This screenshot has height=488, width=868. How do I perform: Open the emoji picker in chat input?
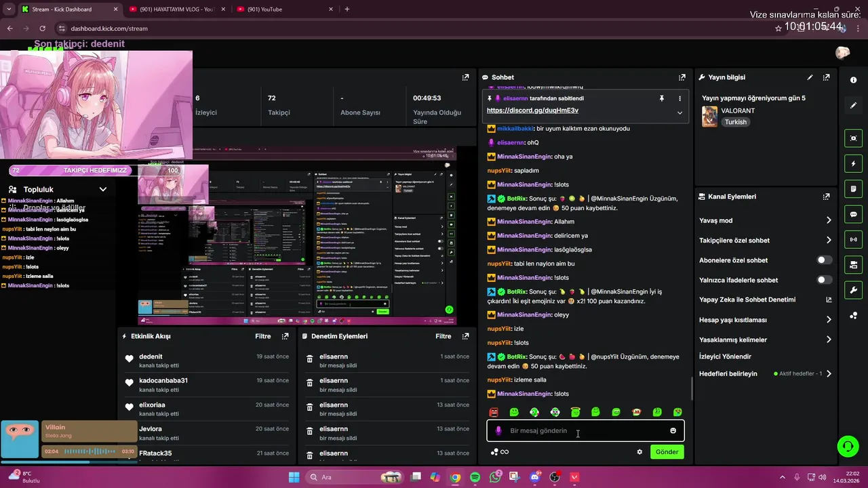click(x=673, y=430)
